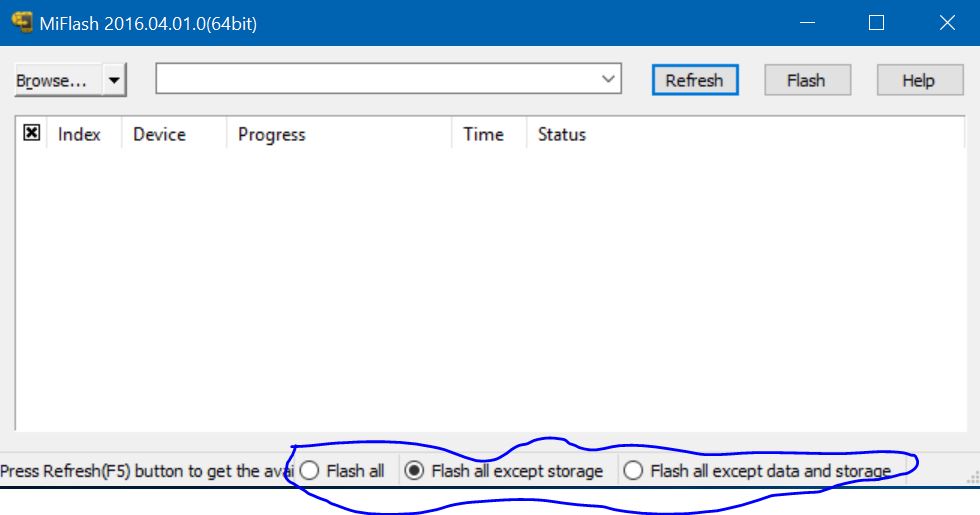Click inside the firmware path input field
Screen dimensions: 980x515
[x=377, y=79]
